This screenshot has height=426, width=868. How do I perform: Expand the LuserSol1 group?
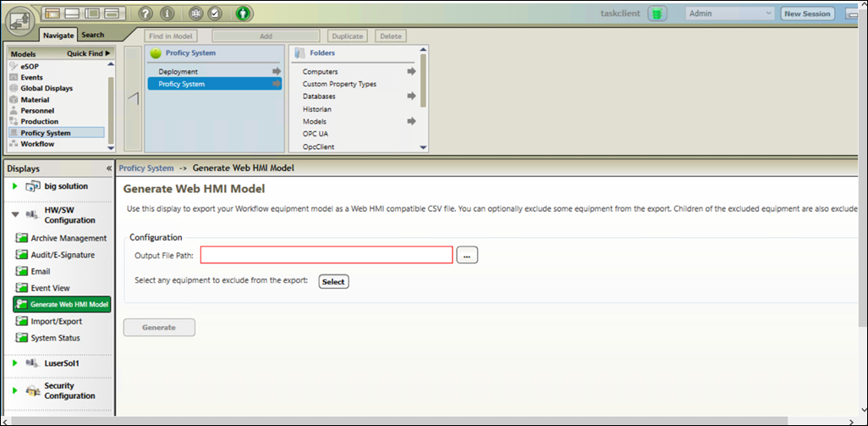[x=15, y=363]
